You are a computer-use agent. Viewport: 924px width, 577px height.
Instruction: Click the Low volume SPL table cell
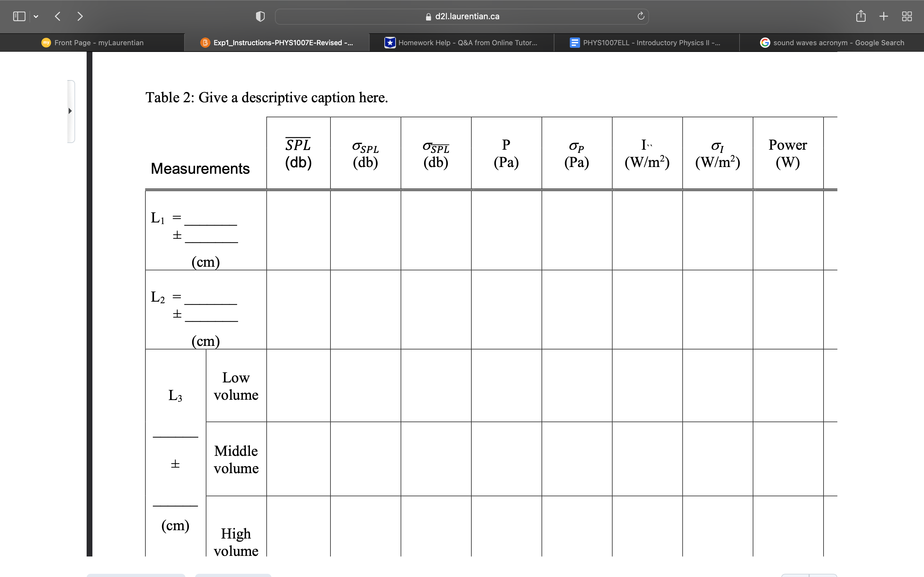tap(298, 385)
